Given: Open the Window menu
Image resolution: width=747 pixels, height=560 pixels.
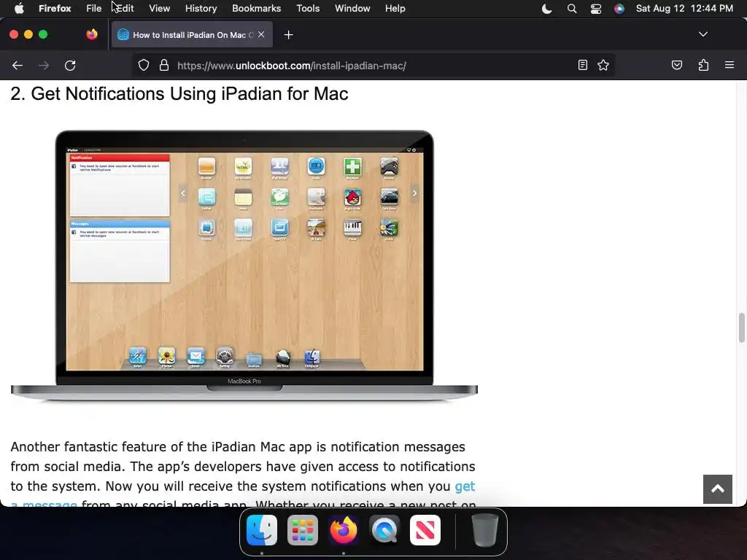Looking at the screenshot, I should [x=352, y=9].
